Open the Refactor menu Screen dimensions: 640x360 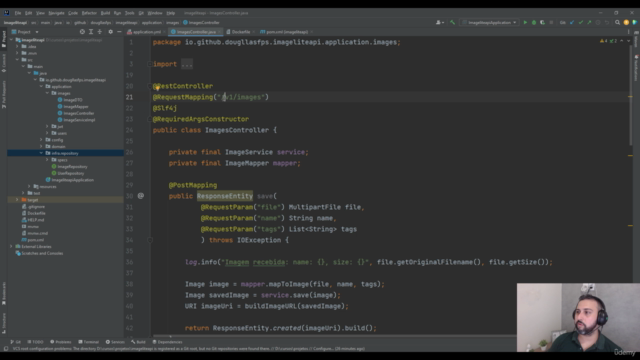point(89,13)
